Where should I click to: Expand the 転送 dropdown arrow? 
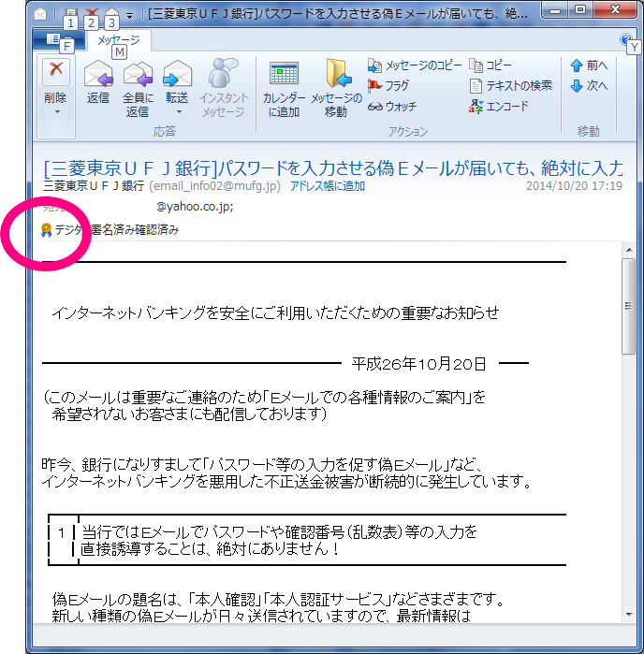(179, 111)
